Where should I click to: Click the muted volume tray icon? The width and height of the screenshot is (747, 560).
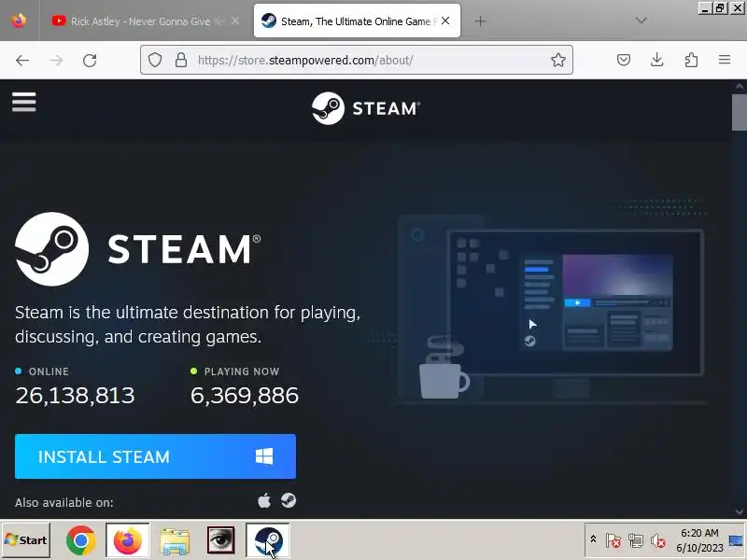click(658, 540)
